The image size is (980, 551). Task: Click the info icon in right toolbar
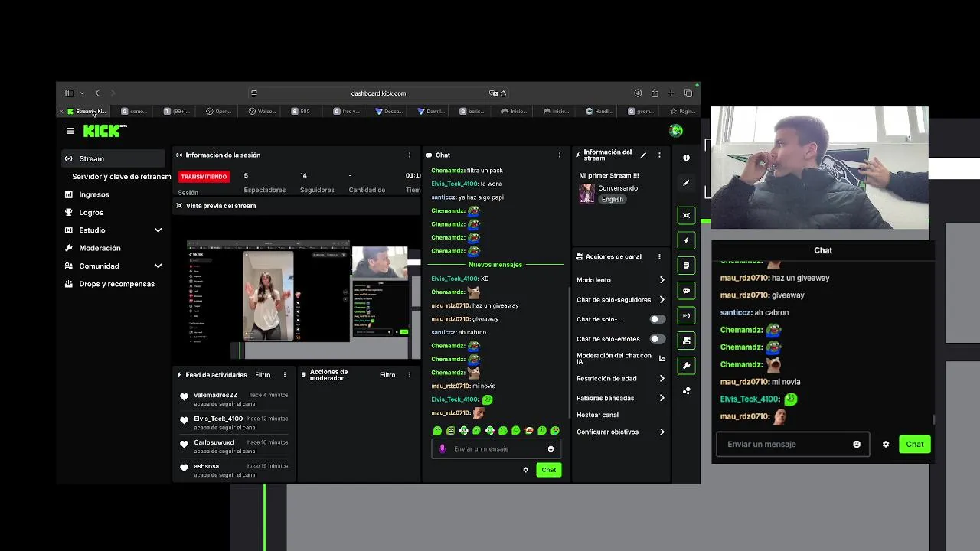coord(686,158)
